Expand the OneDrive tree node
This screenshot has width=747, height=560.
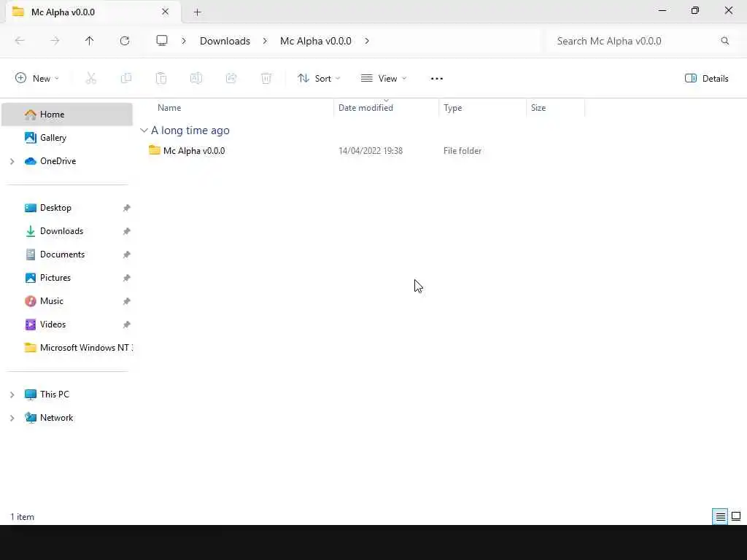pos(12,161)
